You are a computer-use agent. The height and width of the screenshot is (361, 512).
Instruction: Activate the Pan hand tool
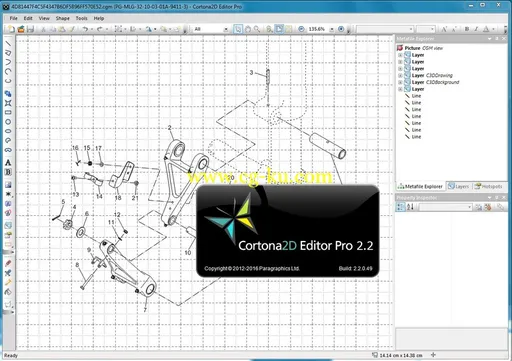pos(248,29)
